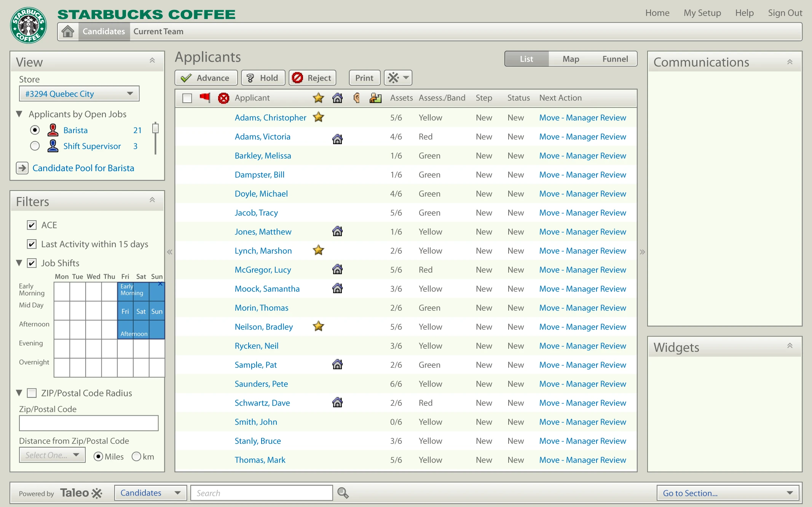
Task: Switch to the Funnel view tab
Action: click(x=615, y=59)
